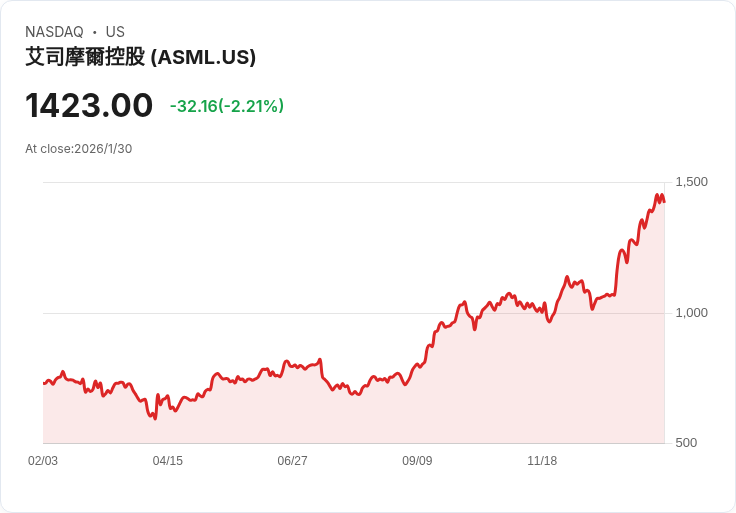The height and width of the screenshot is (513, 736).
Task: Click the NASDAQ exchange label
Action: [x=54, y=32]
